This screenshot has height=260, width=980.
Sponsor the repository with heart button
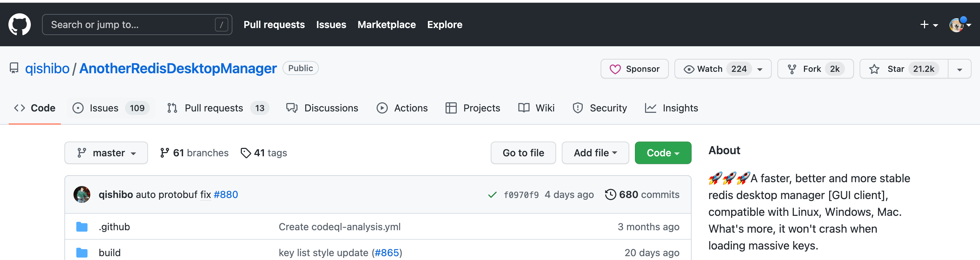tap(634, 69)
